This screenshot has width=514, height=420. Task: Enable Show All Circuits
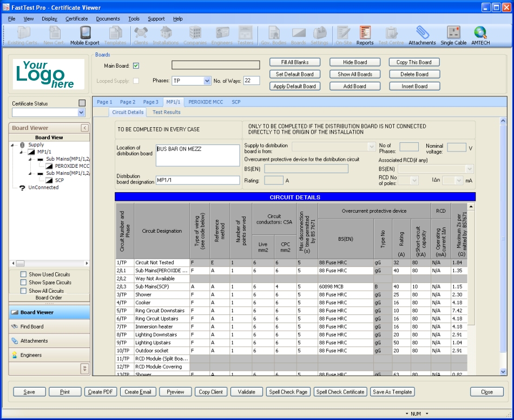(23, 291)
